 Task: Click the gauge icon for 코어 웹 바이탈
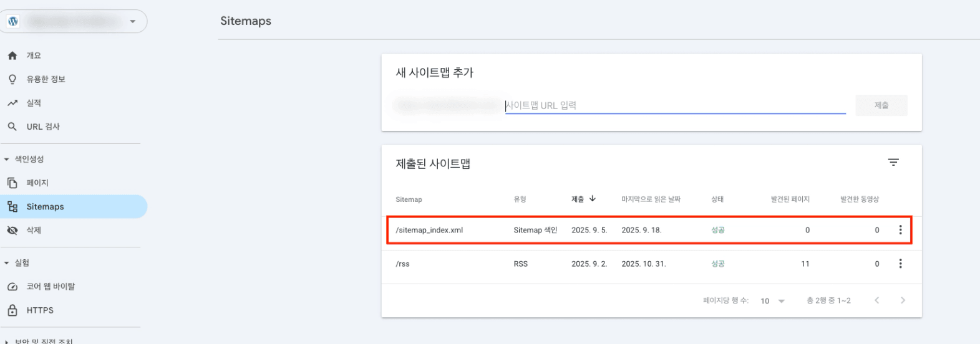coord(12,287)
